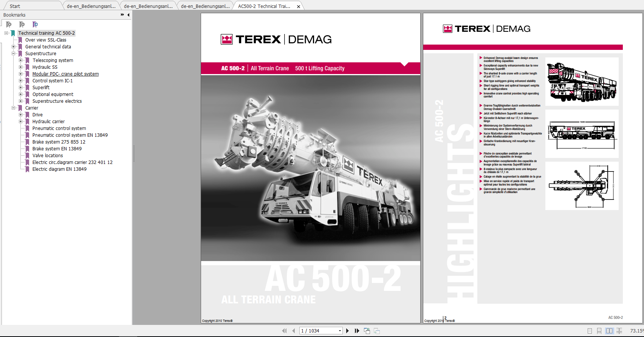
Task: Open the Superlift bookmark
Action: [41, 88]
